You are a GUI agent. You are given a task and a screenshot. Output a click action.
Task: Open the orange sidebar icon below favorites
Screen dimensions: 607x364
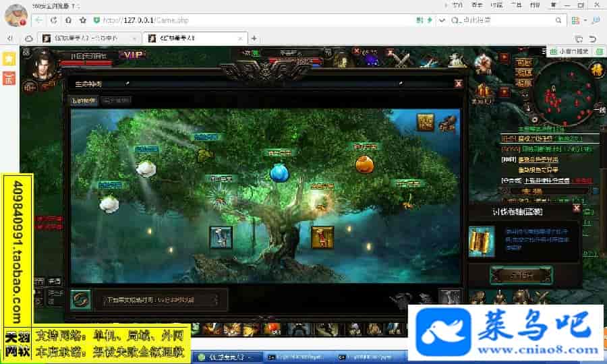coord(9,78)
